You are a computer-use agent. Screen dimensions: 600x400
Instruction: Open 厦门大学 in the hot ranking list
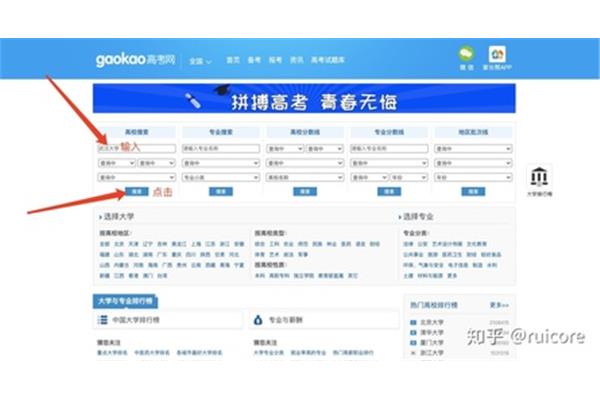click(432, 343)
